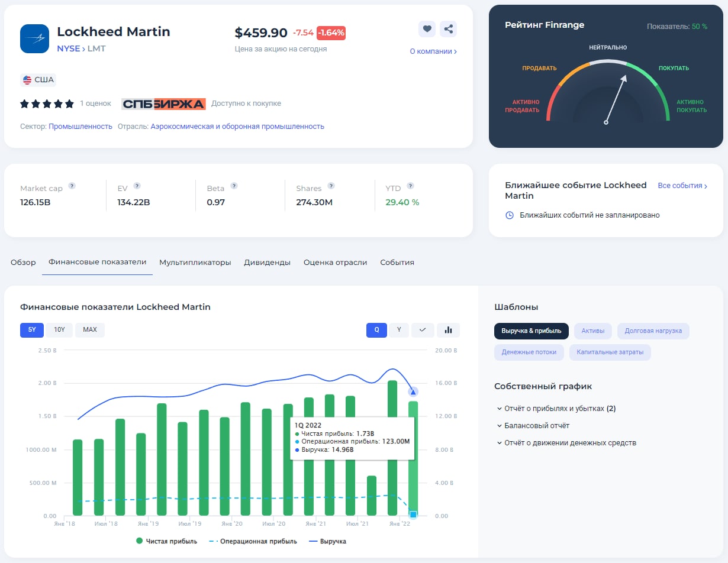Click the five-star rating icons
728x563 pixels.
(47, 103)
